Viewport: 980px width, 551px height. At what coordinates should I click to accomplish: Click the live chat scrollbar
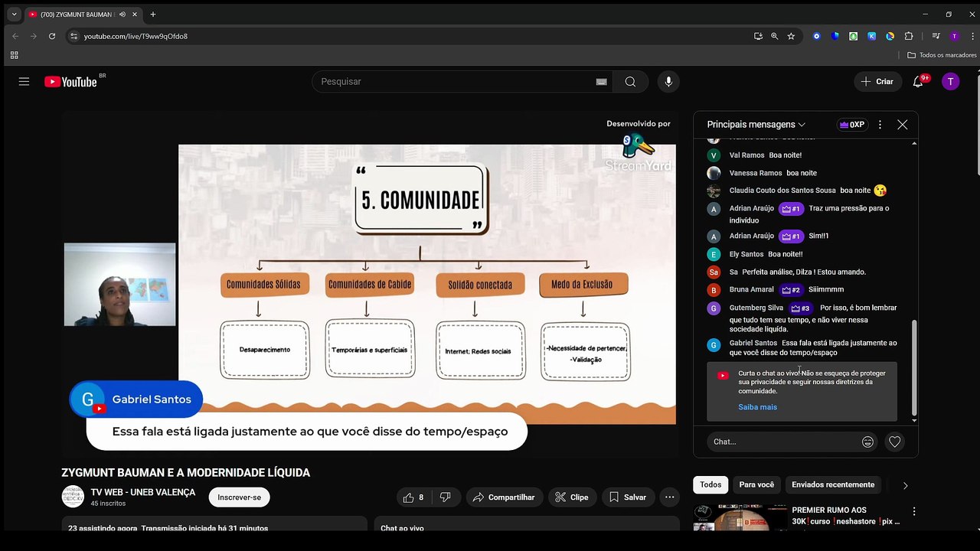click(914, 367)
